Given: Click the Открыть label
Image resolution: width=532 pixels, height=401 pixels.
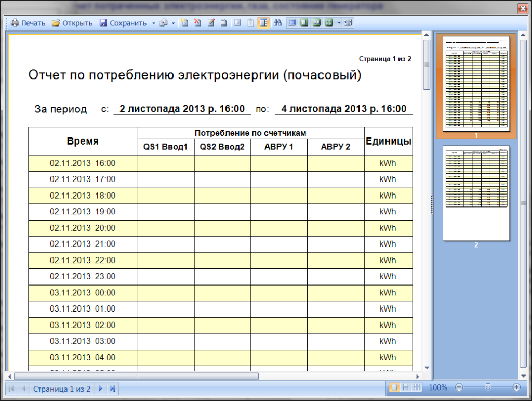Looking at the screenshot, I should click(77, 23).
